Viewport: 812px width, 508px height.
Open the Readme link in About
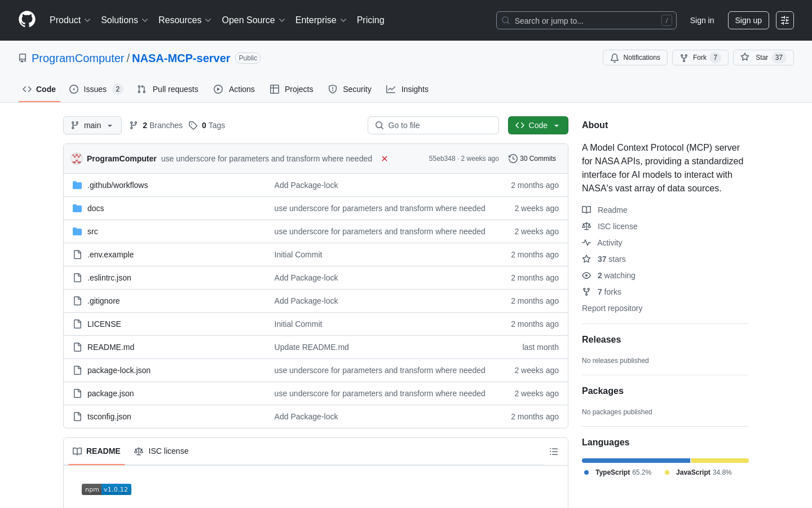604,210
